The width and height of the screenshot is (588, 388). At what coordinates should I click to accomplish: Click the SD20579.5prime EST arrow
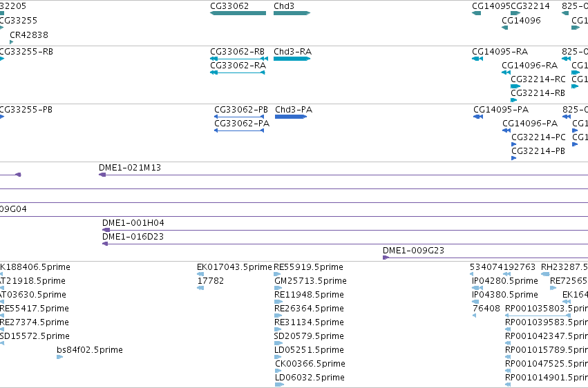click(x=278, y=343)
